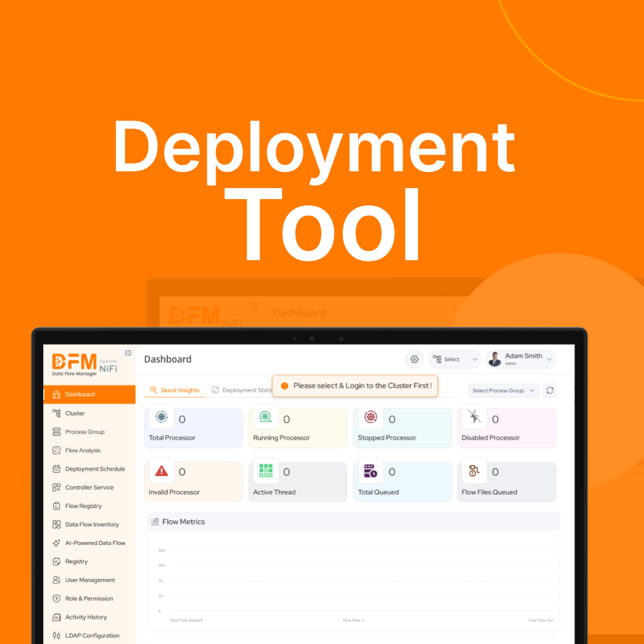
Task: Collapse the sidebar with panel toggle icon
Action: [x=128, y=353]
